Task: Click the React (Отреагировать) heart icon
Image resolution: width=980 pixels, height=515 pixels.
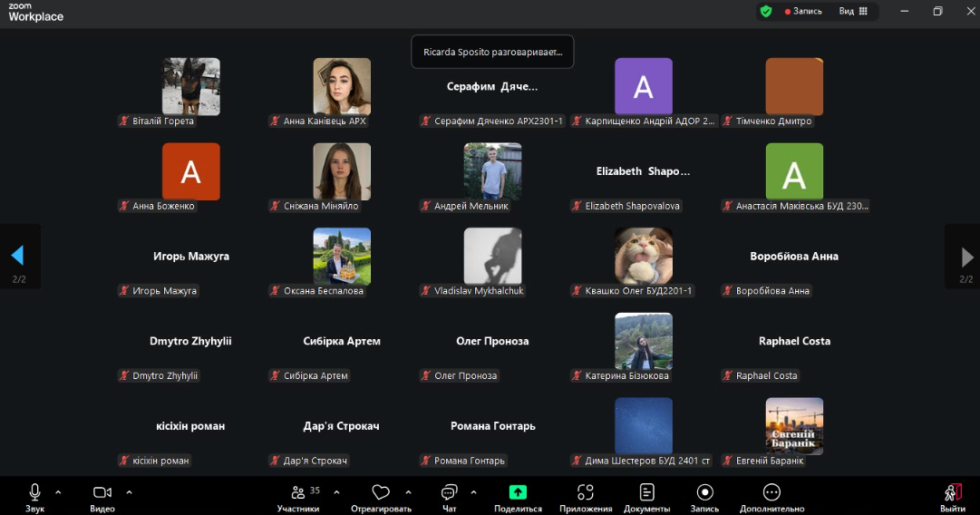Action: coord(381,492)
